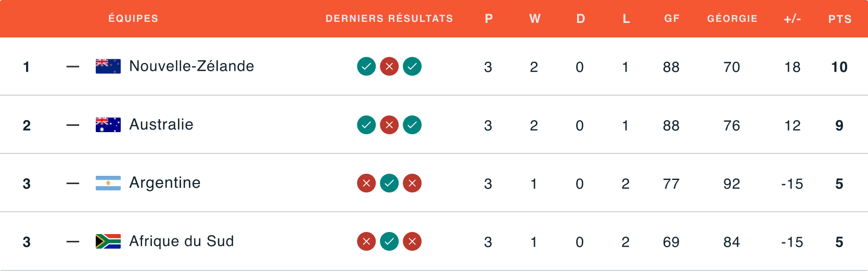This screenshot has height=271, width=868.
Task: Click the +/- column header
Action: coord(793,19)
